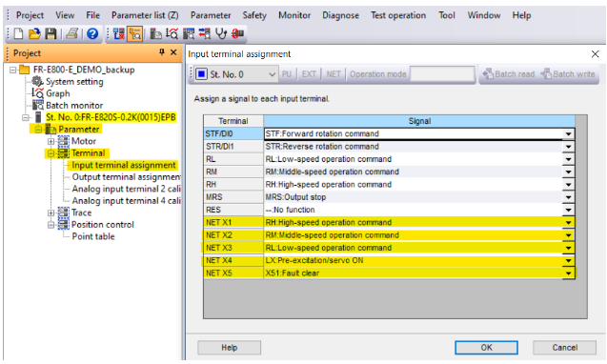Open the STR/DI1 signal dropdown

click(x=568, y=147)
